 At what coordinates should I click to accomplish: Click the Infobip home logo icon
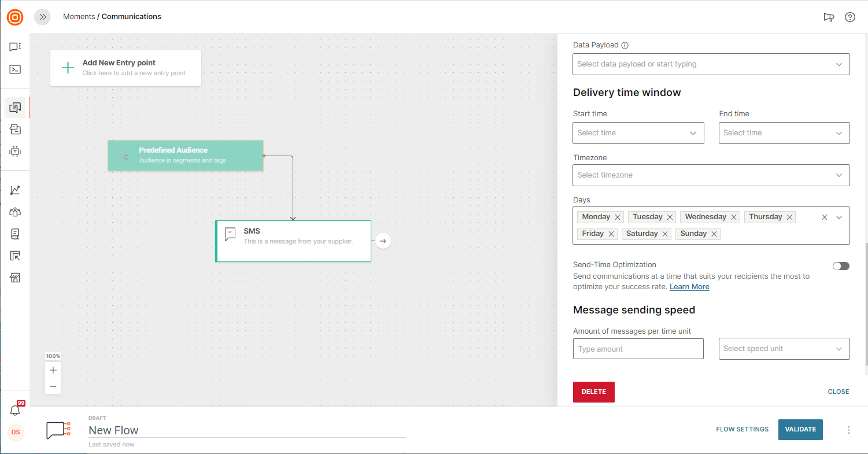point(15,17)
